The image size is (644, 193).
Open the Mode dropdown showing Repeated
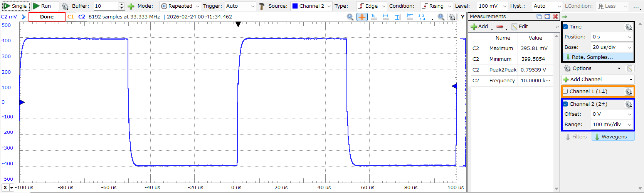pos(180,6)
